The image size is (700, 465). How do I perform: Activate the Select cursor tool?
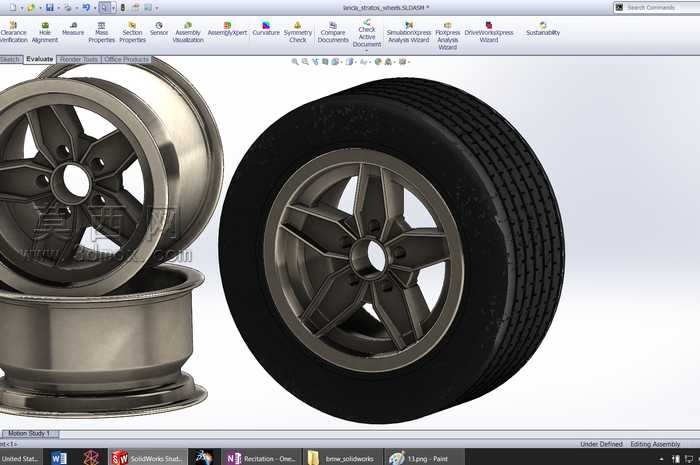coord(104,8)
